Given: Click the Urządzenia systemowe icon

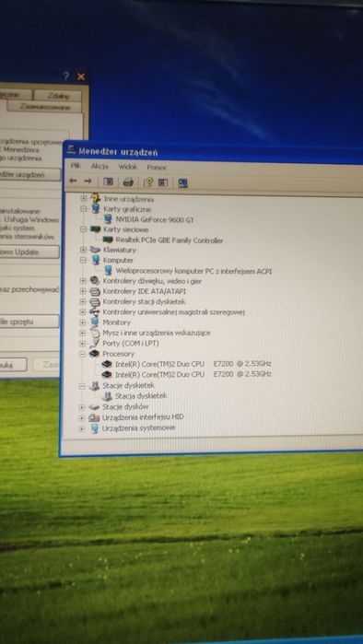Looking at the screenshot, I should [94, 428].
